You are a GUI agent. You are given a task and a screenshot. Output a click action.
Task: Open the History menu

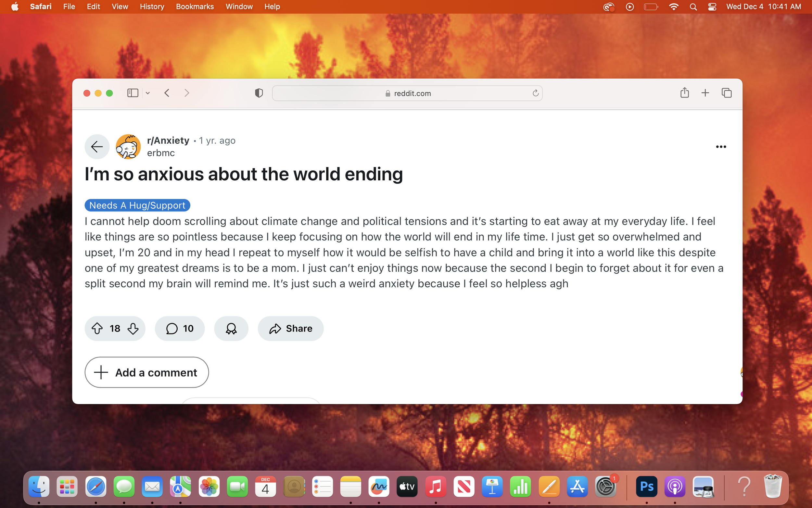tap(152, 7)
